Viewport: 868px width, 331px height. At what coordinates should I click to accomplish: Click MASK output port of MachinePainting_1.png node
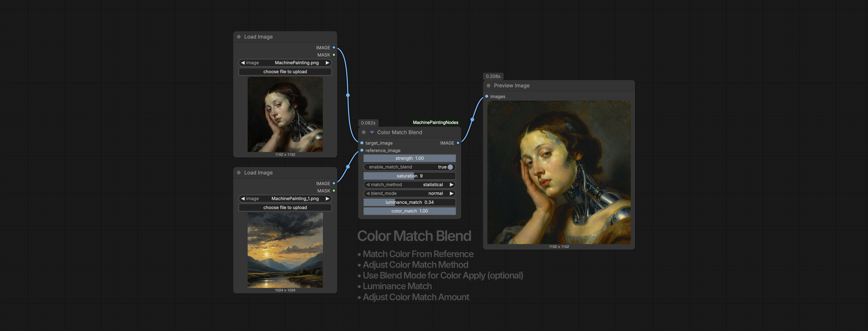(334, 191)
